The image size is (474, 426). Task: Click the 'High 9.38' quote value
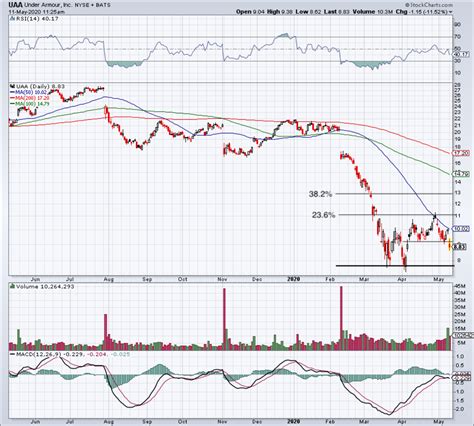point(280,11)
